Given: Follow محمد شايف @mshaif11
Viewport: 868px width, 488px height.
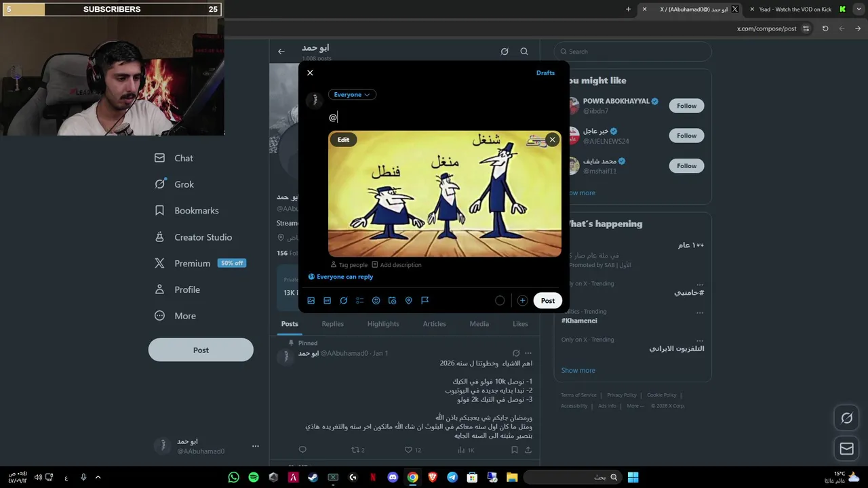Looking at the screenshot, I should point(686,166).
